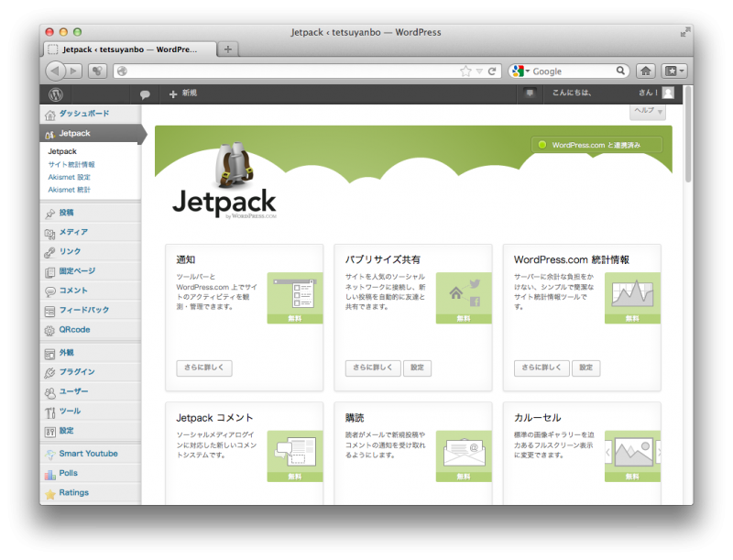Click the QRcode gear icon in sidebar
733x560 pixels.
tap(50, 331)
